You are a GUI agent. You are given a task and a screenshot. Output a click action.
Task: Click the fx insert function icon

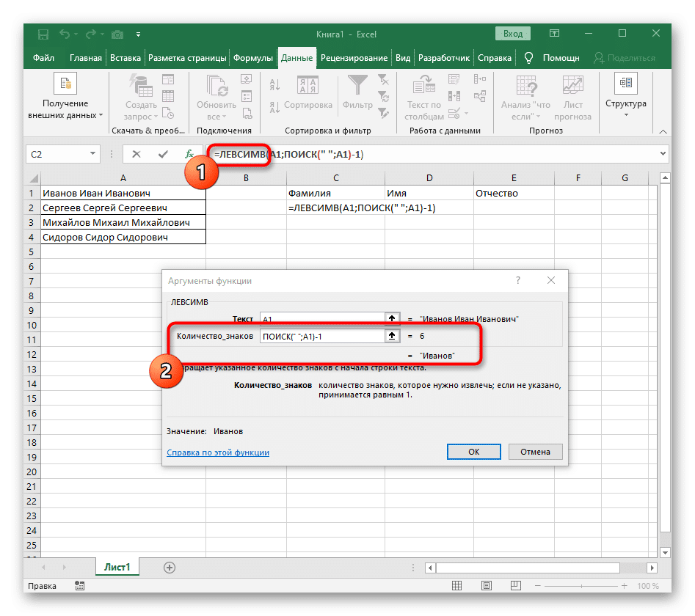click(x=191, y=154)
